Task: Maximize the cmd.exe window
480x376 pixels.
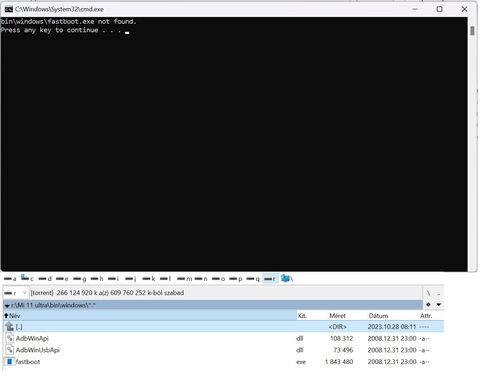Action: [440, 9]
